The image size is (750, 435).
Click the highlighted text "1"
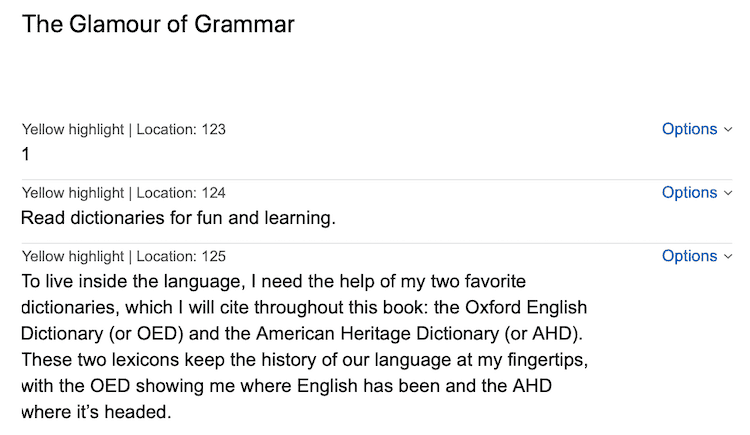(26, 154)
